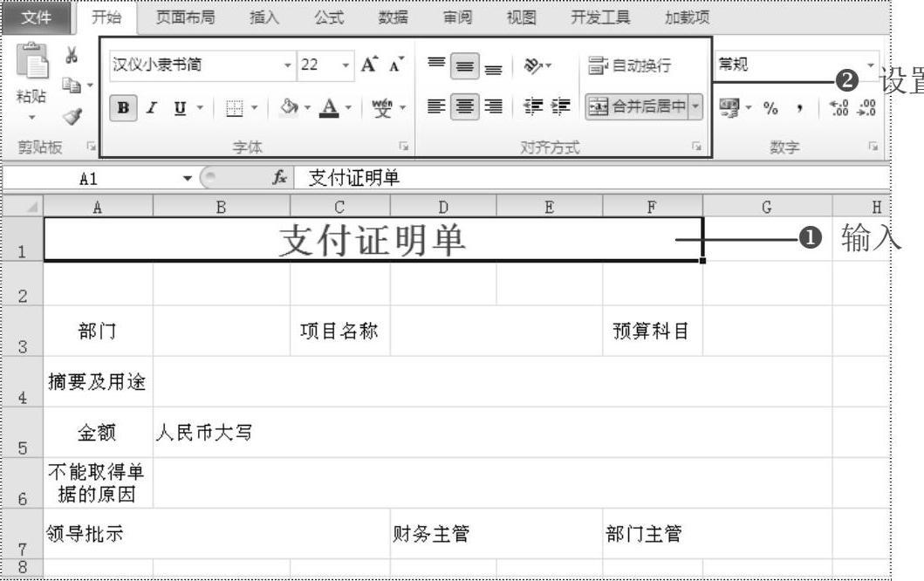924x581 pixels.
Task: Open fill color dropdown arrow
Action: [x=307, y=108]
